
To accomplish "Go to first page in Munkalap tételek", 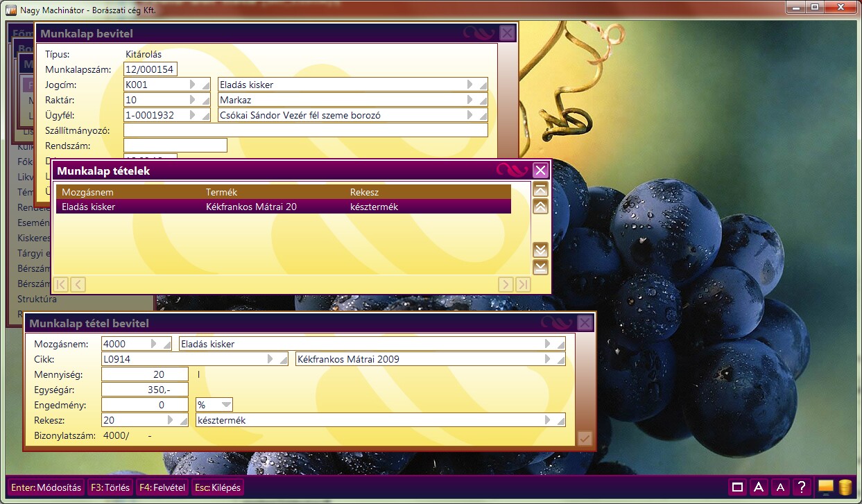I will click(61, 284).
